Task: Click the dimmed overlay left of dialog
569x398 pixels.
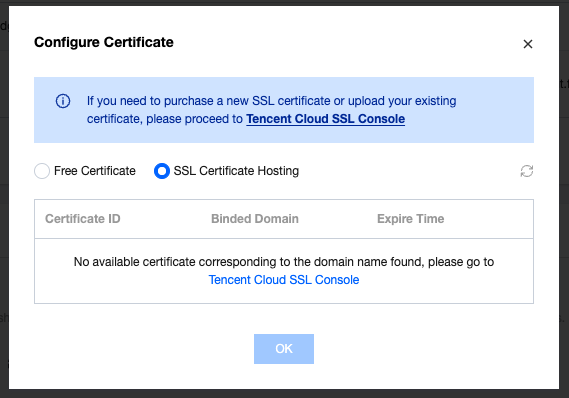Action: pyautogui.click(x=4, y=199)
